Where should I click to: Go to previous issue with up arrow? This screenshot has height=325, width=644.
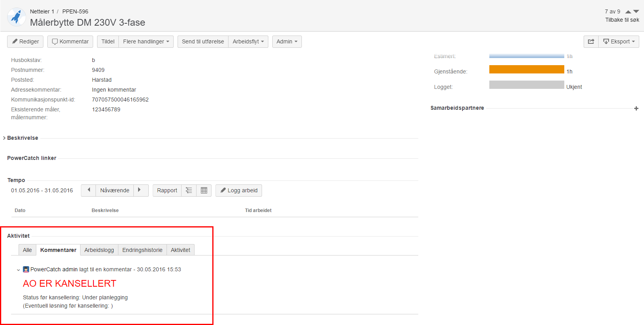tap(628, 12)
